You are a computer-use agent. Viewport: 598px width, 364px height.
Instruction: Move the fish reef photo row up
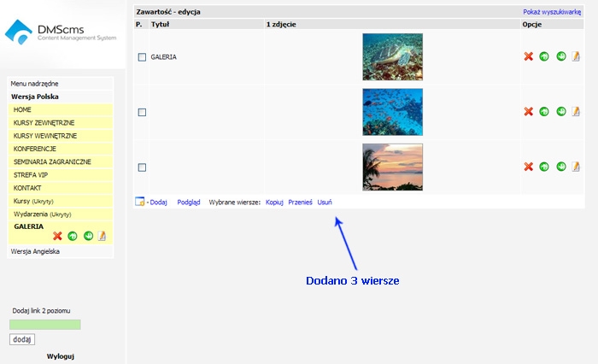[x=544, y=111]
